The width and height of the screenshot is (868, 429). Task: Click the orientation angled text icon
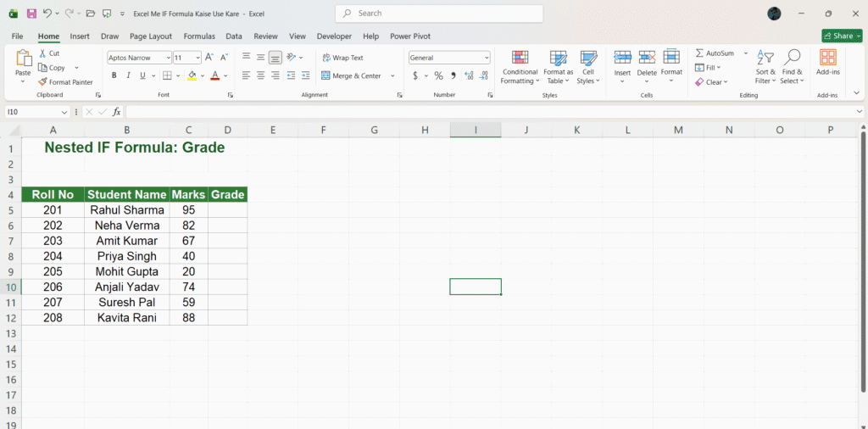click(292, 57)
